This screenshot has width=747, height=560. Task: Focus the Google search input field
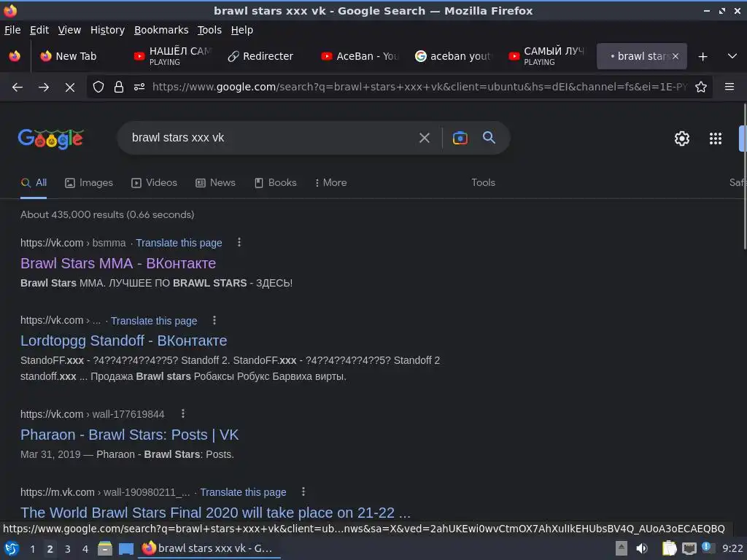pyautogui.click(x=269, y=138)
